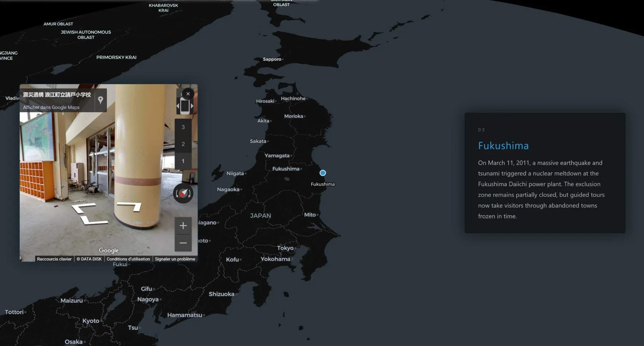
Task: Click the compass to reset heading
Action: (183, 193)
